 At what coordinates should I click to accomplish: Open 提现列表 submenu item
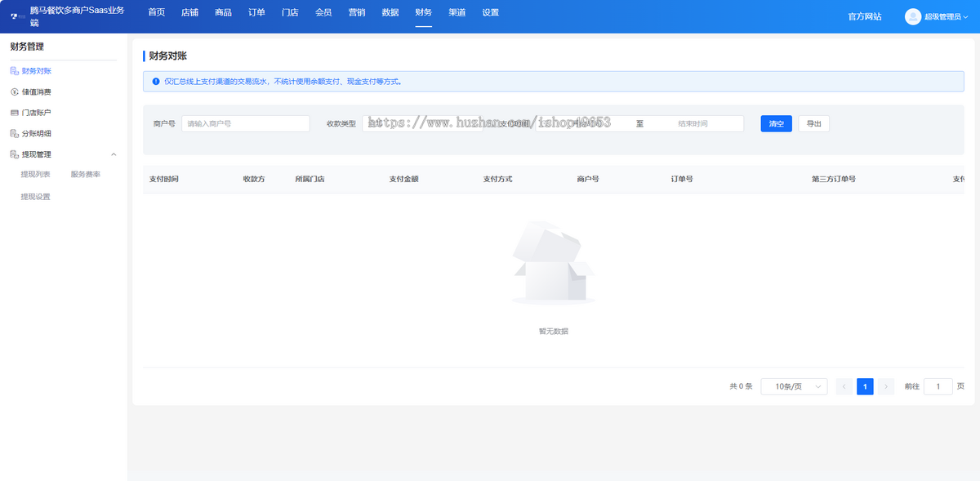click(x=35, y=174)
